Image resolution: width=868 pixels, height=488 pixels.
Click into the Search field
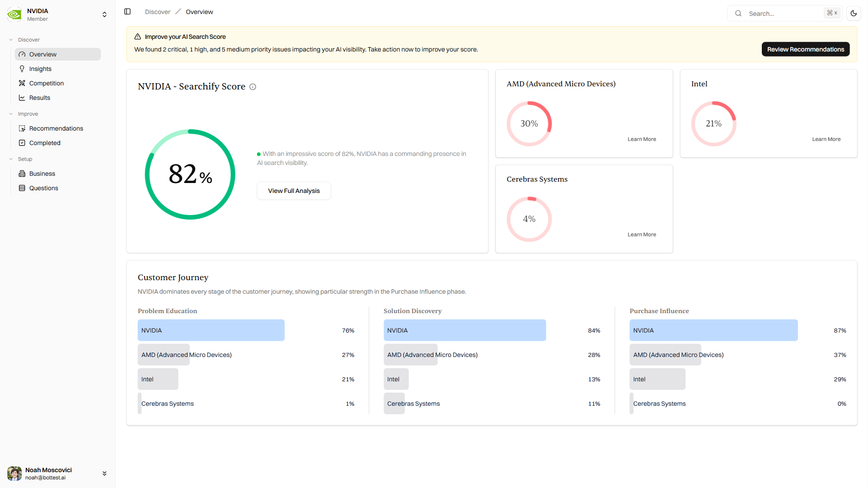pyautogui.click(x=784, y=14)
